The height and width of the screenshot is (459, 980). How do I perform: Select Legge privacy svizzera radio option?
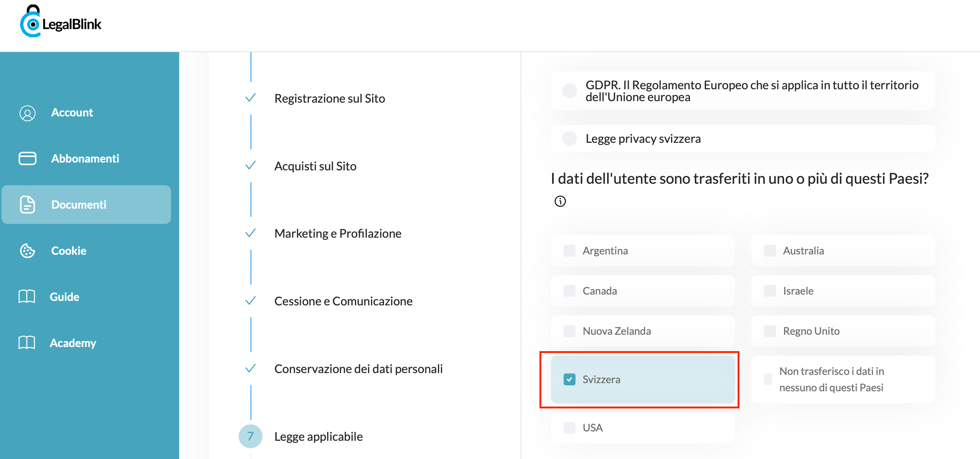pyautogui.click(x=570, y=138)
